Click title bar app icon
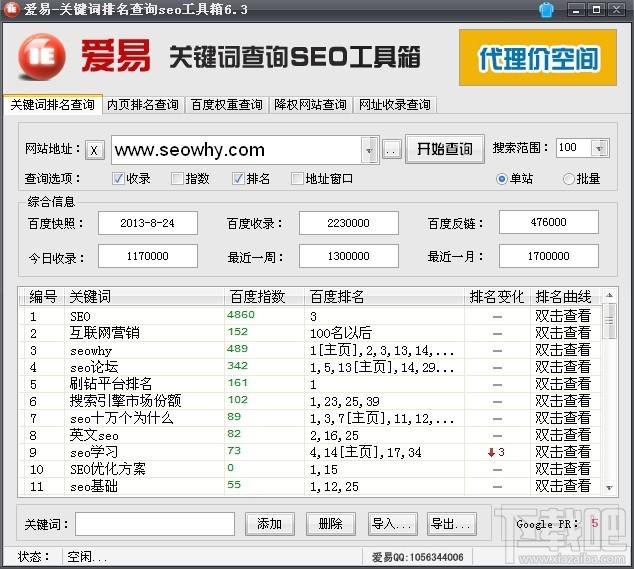This screenshot has width=634, height=569. click(x=11, y=8)
